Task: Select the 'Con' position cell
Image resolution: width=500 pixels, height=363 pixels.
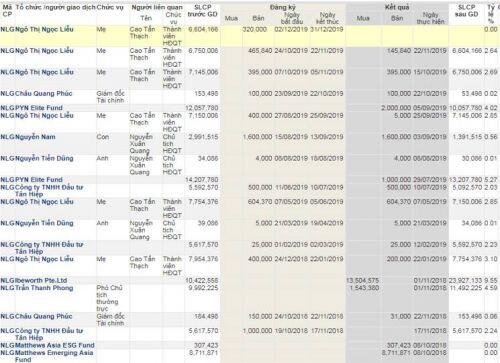Action: click(103, 137)
